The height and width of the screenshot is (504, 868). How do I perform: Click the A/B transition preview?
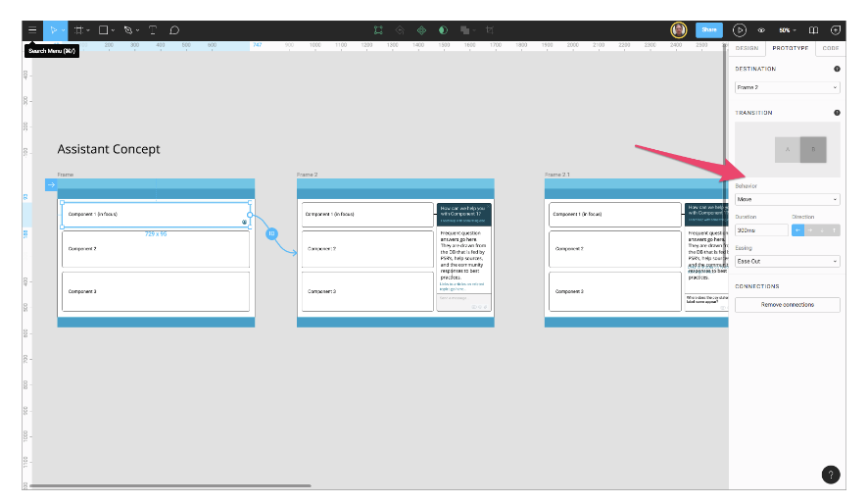pyautogui.click(x=788, y=150)
